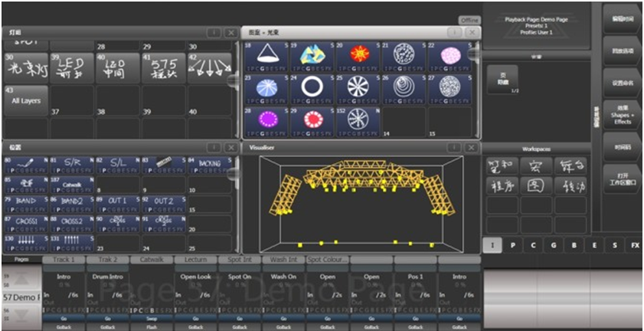Select position palette 83 keyboard sketch
The width and height of the screenshot is (644, 331).
(165, 165)
